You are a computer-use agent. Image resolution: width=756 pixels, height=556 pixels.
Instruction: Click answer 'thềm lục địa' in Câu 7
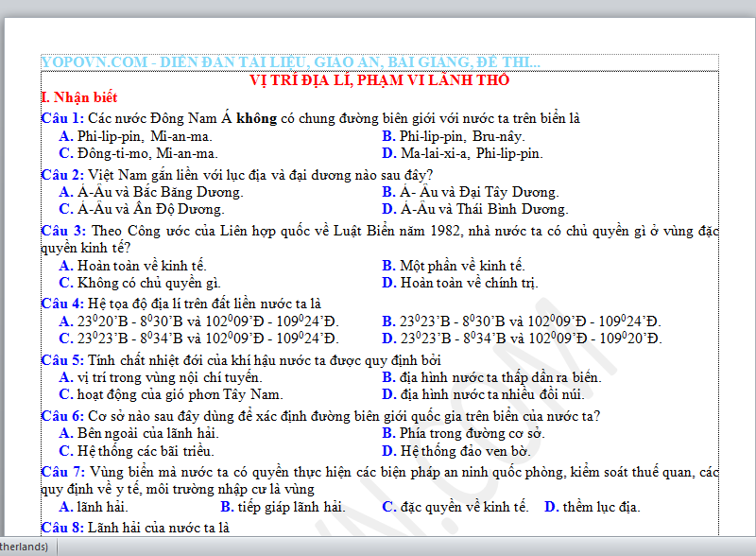pos(601,507)
